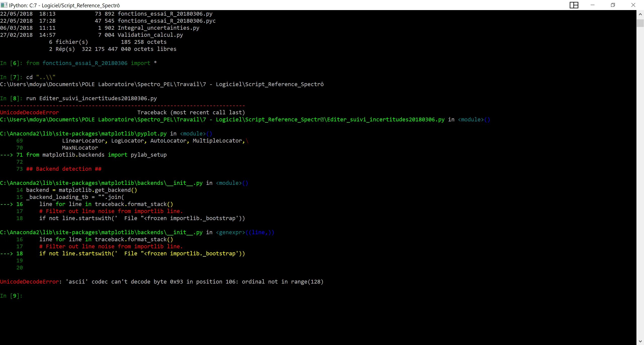This screenshot has height=345, width=644.
Task: Click the Validation_calcul.py file entry
Action: point(150,35)
